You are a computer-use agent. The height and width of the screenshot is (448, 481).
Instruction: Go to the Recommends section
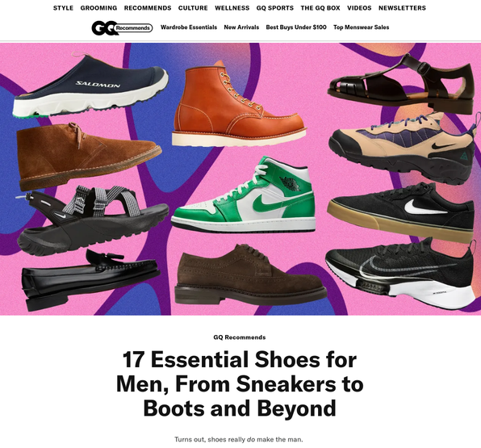148,8
